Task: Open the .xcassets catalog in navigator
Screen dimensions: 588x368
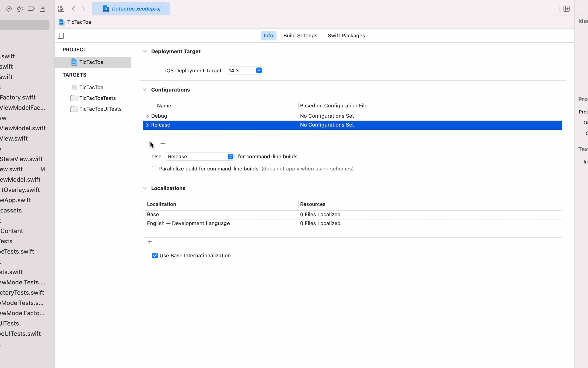Action: click(11, 211)
